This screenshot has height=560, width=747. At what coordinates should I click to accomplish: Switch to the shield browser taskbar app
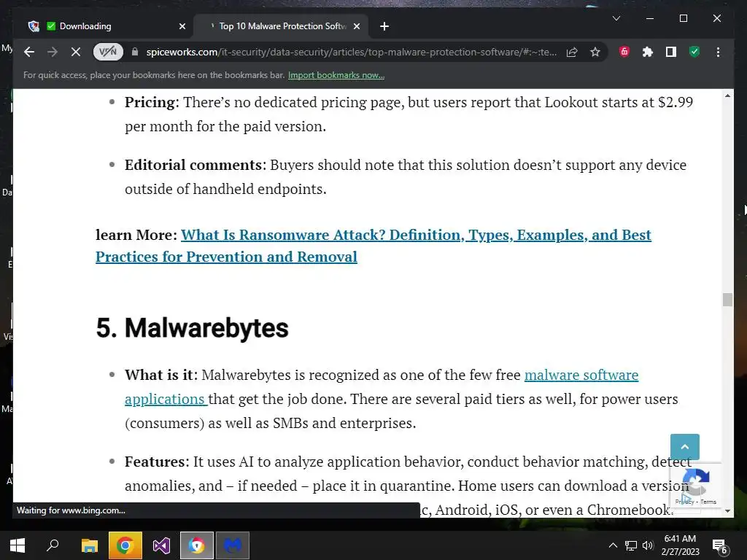(x=197, y=545)
